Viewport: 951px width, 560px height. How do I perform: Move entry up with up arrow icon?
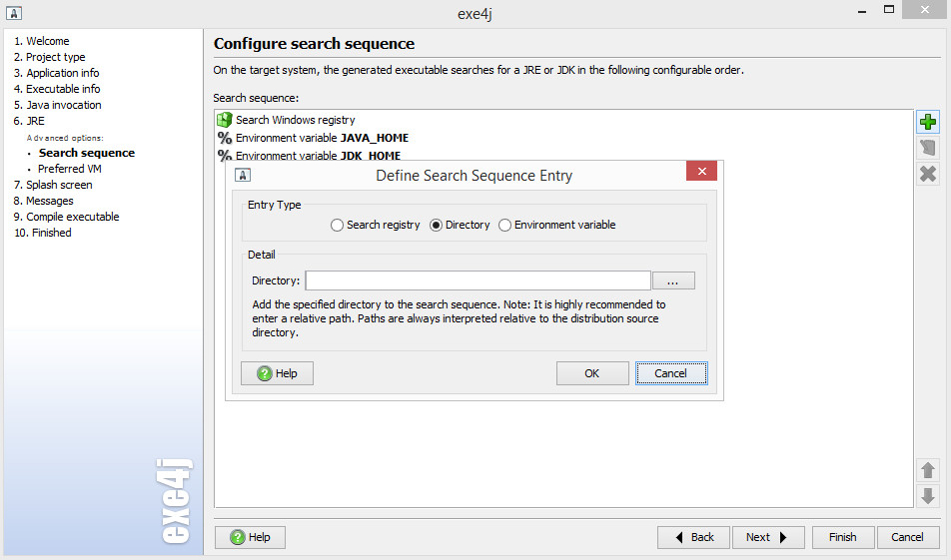tap(927, 470)
